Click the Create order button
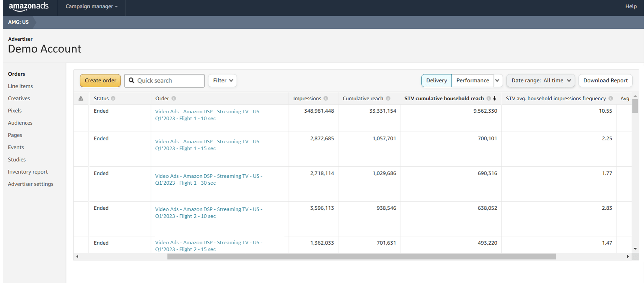 coord(100,80)
